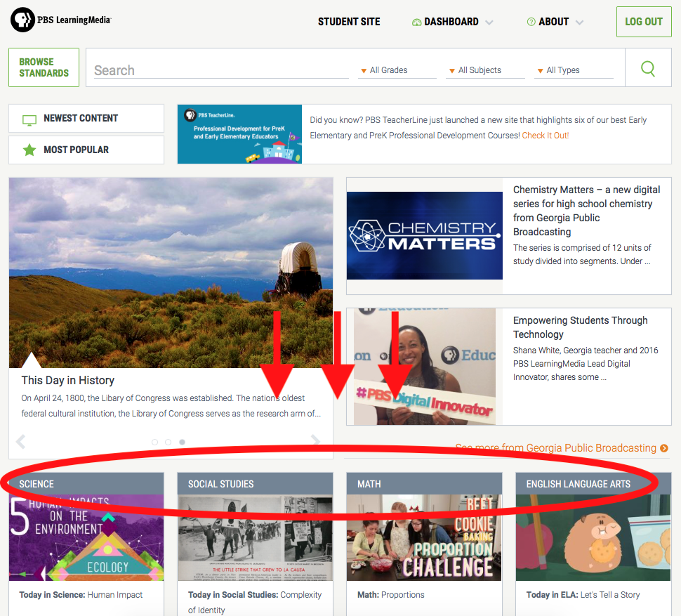This screenshot has height=616, width=681.
Task: Click 'The series is comprised of 12 units' text
Action: [582, 254]
